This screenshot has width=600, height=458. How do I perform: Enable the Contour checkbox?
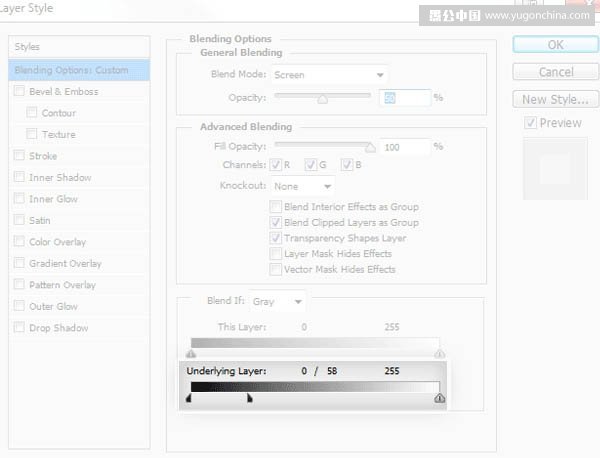pos(32,112)
